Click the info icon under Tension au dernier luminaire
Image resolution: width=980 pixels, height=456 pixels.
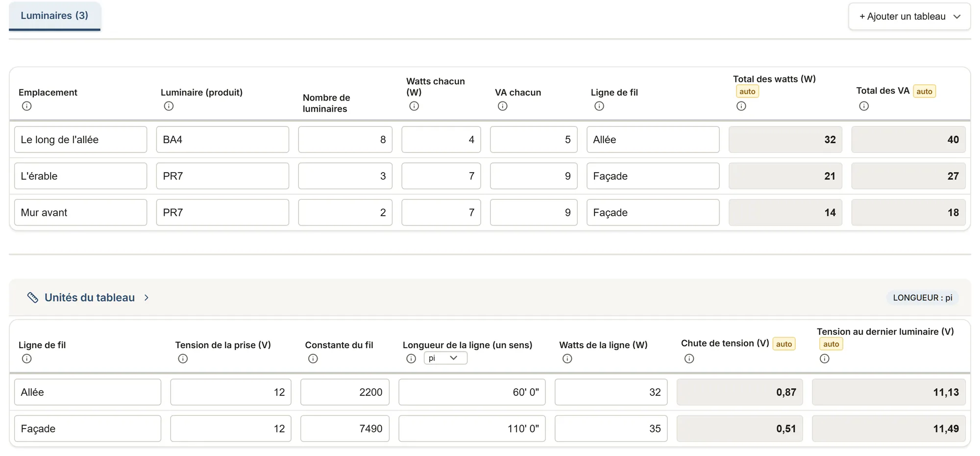pos(825,358)
